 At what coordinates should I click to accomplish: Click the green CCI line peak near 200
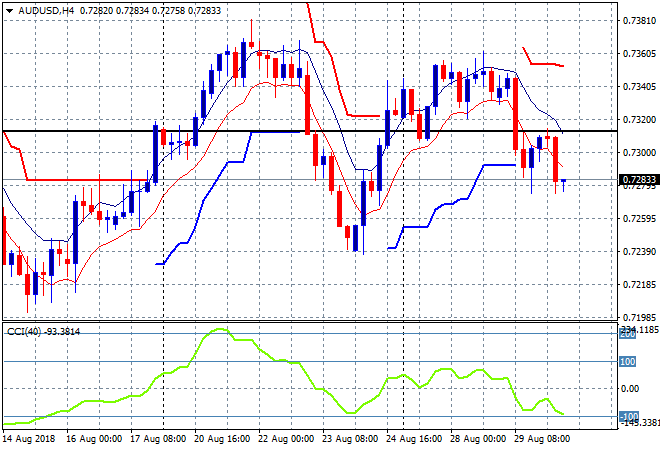[220, 330]
